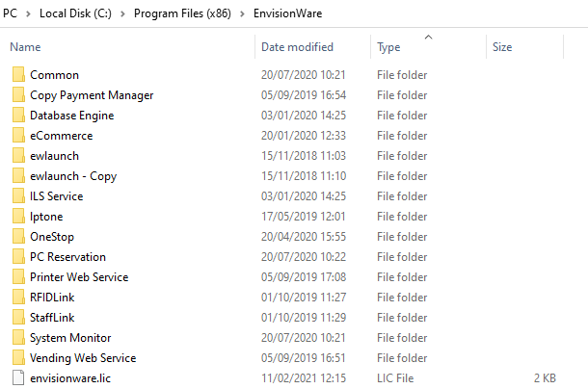Go to Local Disk (C:) in address bar
This screenshot has width=588, height=389.
[x=75, y=13]
